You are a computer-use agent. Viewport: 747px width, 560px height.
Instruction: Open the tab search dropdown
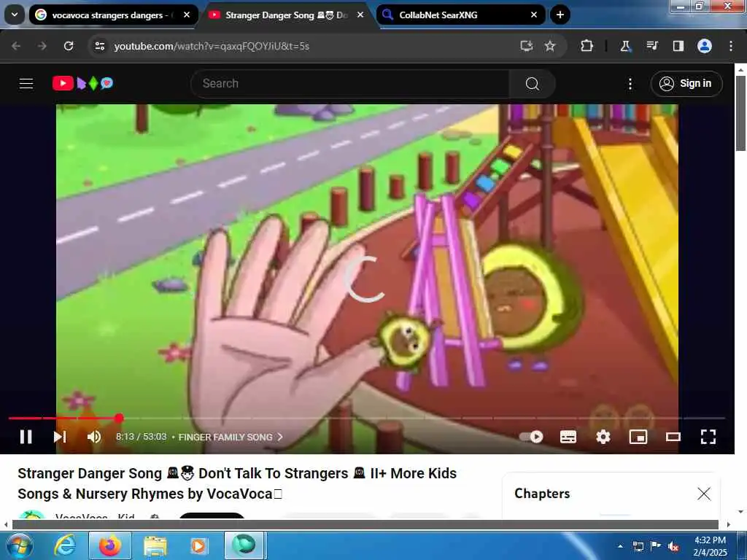(x=15, y=15)
